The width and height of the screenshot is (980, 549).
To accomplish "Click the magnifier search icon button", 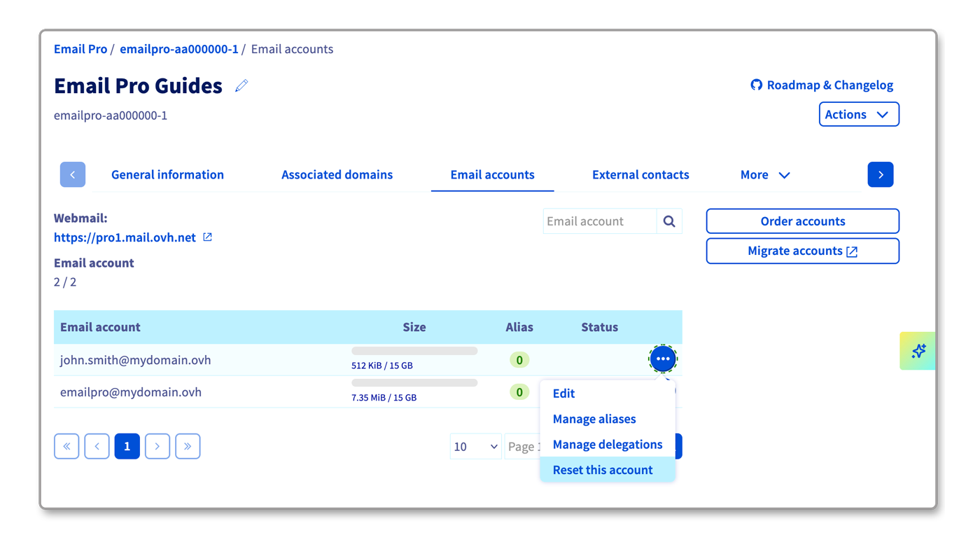I will coord(669,221).
